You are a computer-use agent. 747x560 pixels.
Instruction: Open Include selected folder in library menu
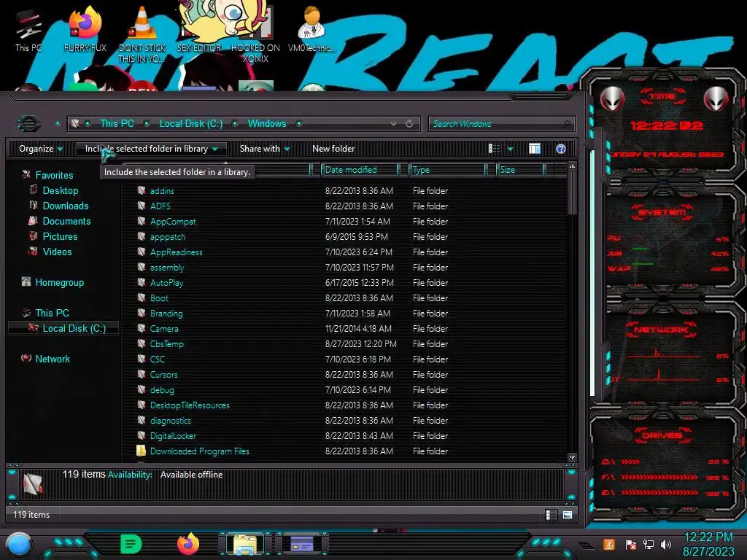[x=152, y=149]
